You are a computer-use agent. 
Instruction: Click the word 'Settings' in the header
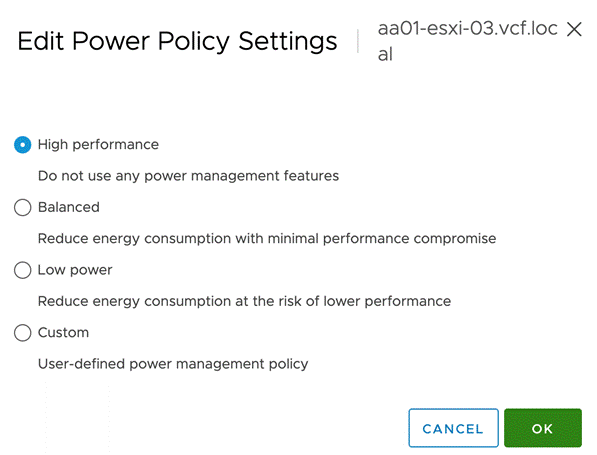tap(288, 41)
